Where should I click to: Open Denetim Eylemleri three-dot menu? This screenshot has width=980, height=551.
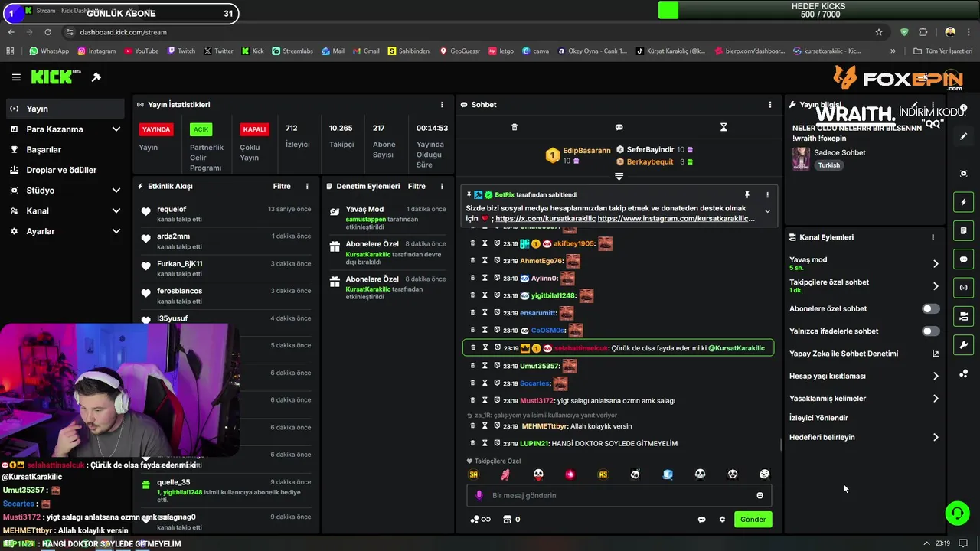[442, 186]
